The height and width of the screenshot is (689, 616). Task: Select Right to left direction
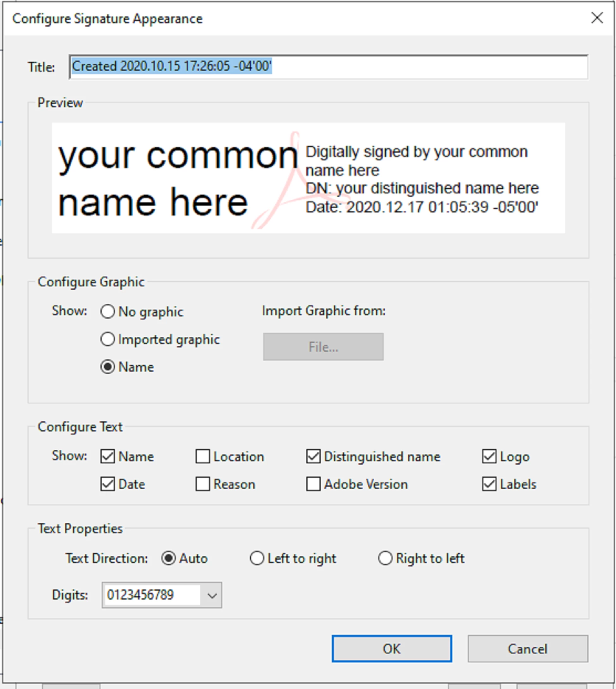(385, 558)
